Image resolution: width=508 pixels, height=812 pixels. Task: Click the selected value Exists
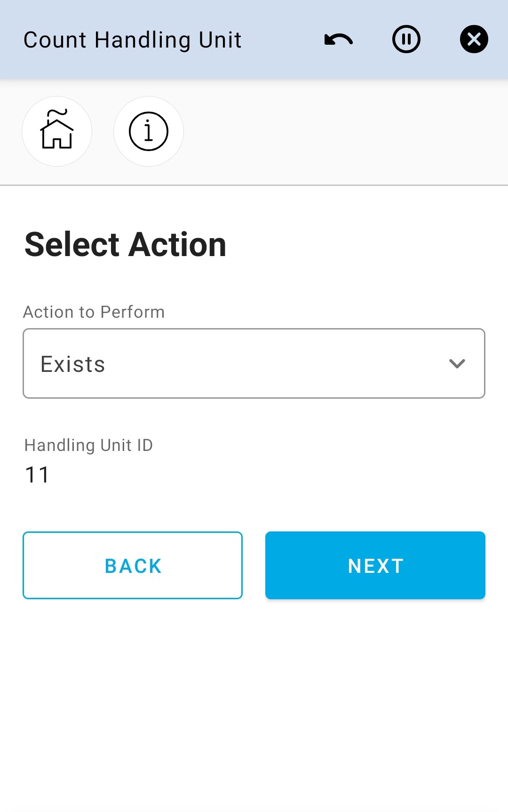point(73,364)
